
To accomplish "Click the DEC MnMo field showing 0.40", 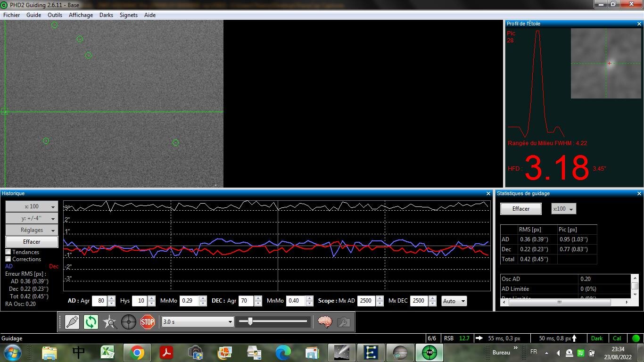I will point(296,301).
